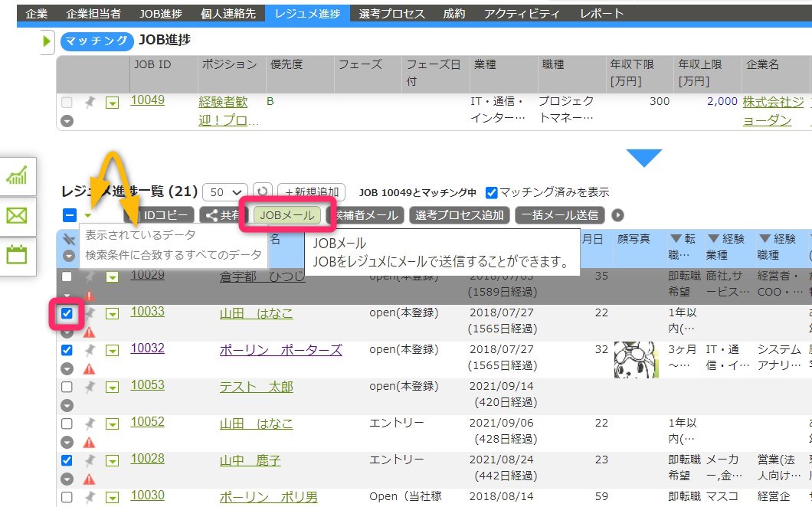Click the round arrow icon after 一括メール送信
Viewport: 812px width, 507px height.
click(617, 215)
